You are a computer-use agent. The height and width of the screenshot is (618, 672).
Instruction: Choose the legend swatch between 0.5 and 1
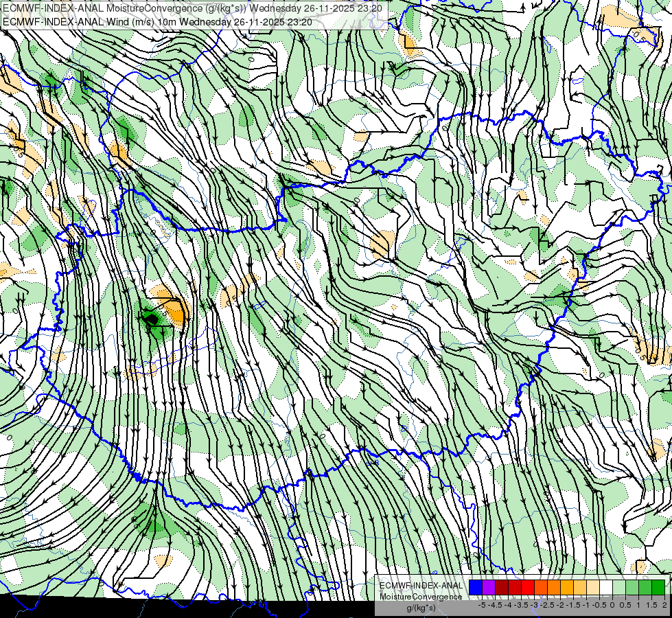pyautogui.click(x=632, y=587)
